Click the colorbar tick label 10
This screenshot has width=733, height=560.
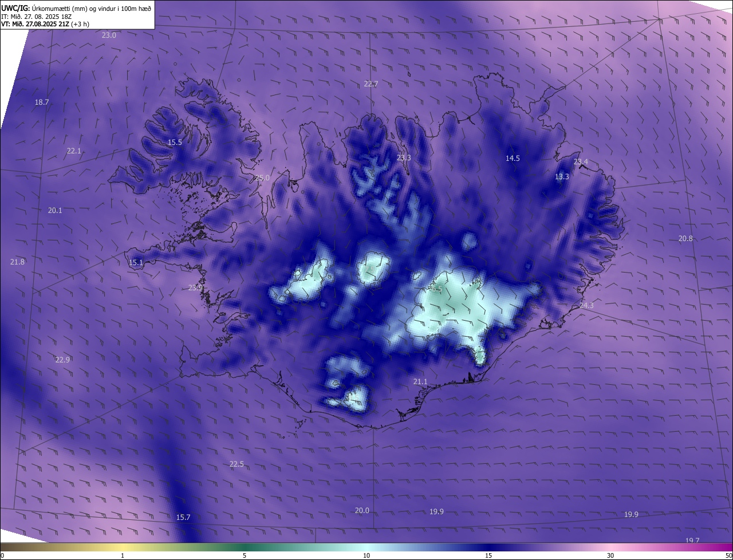point(366,555)
